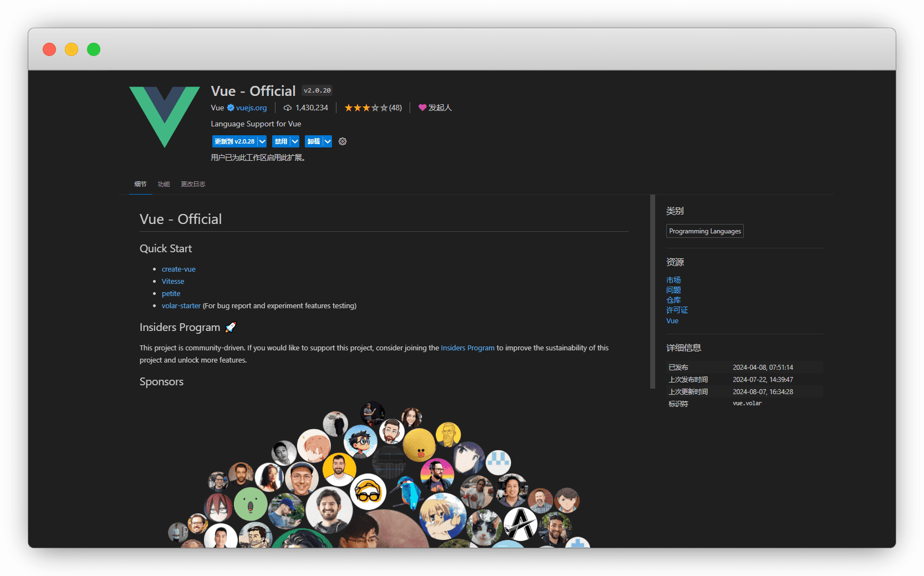Screen dimensions: 924x576
Task: Select the Programming Languages category tag
Action: [x=705, y=231]
